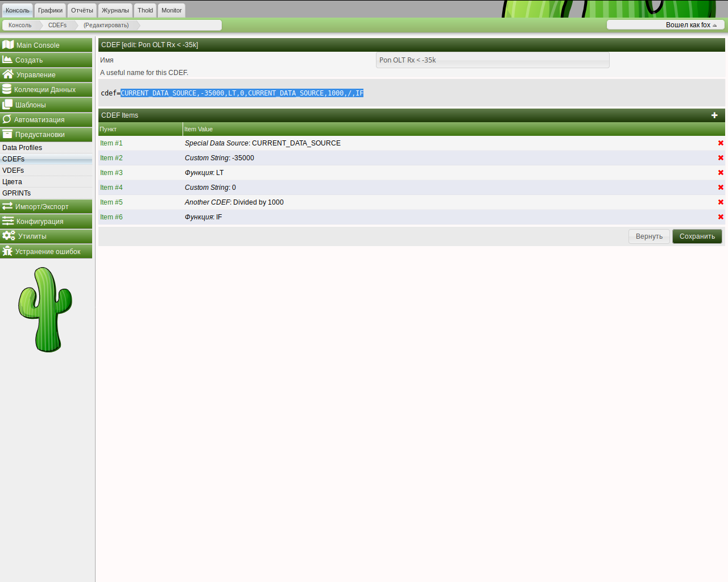
Task: Open the Thold tab
Action: [x=145, y=10]
